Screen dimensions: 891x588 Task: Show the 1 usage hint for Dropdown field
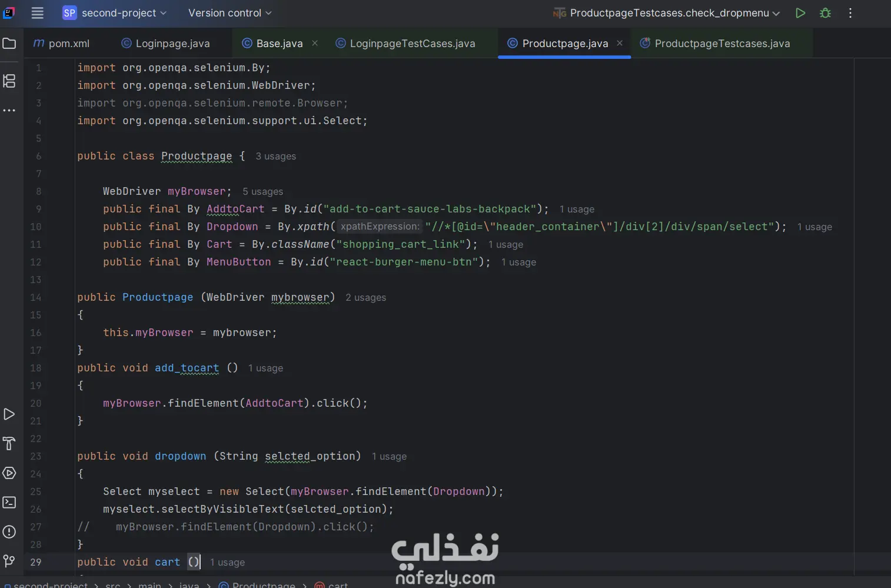814,227
